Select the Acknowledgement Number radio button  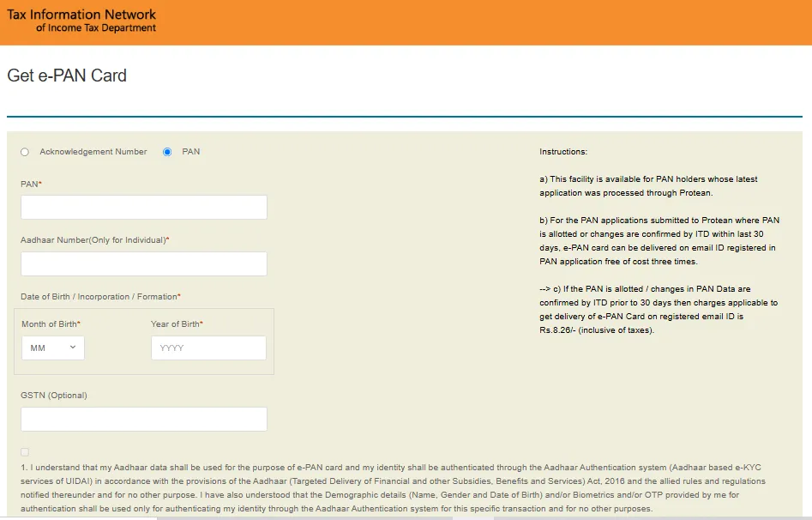click(x=25, y=152)
